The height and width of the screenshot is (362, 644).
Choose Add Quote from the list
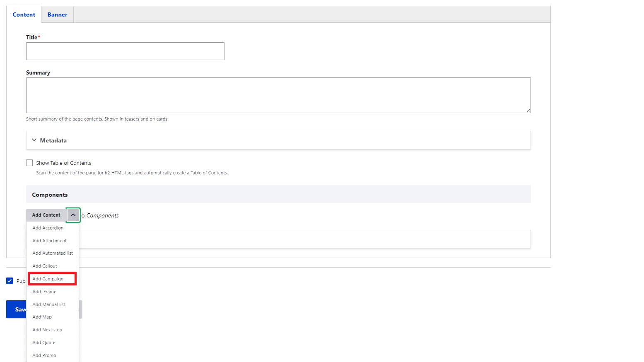point(44,343)
